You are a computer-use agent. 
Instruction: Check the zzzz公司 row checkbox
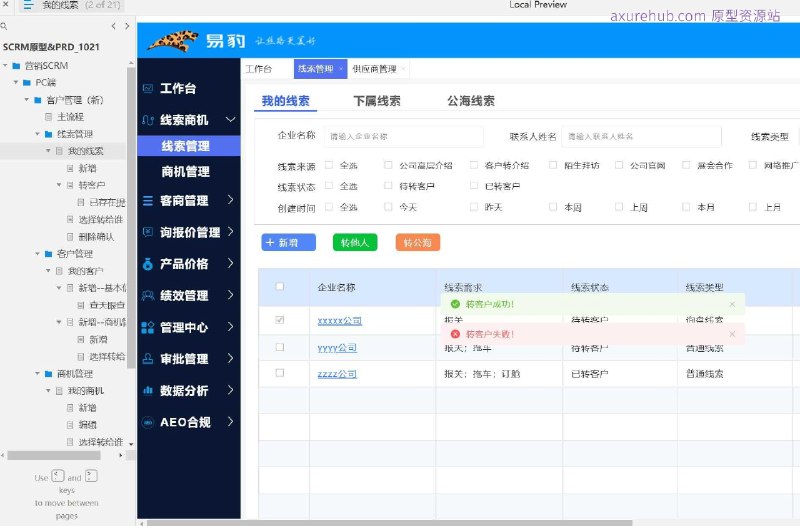click(x=280, y=373)
